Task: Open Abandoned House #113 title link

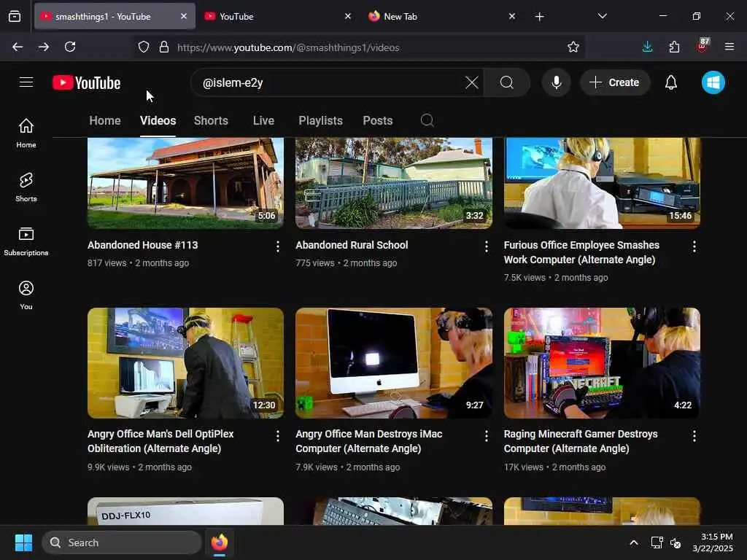Action: click(142, 245)
